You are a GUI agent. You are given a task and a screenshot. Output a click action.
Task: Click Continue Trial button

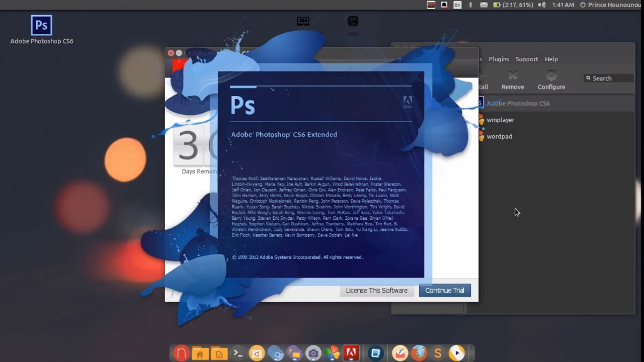pyautogui.click(x=445, y=290)
